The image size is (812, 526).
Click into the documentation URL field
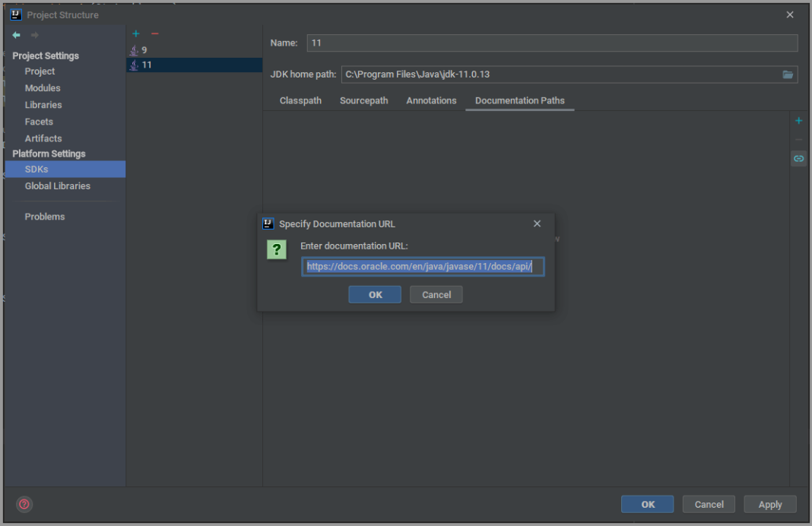pyautogui.click(x=423, y=267)
